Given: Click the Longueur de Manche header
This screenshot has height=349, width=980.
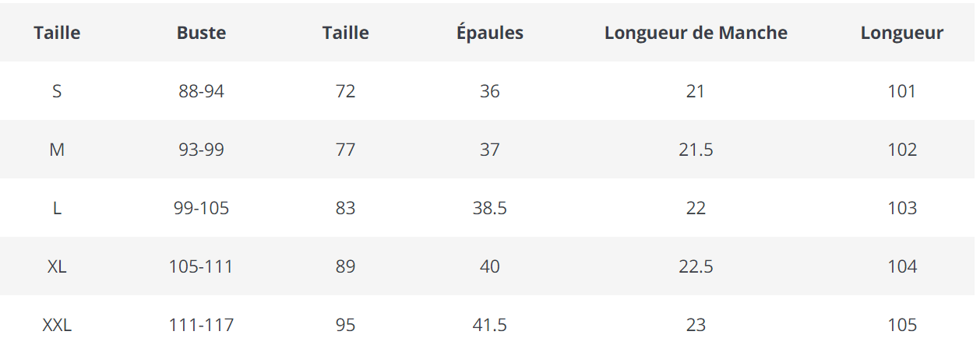Looking at the screenshot, I should [x=696, y=33].
